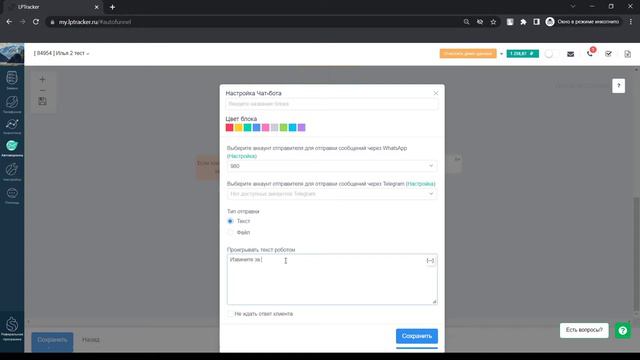Pick the blue block color
Screen dimensions: 640x360
coord(256,128)
